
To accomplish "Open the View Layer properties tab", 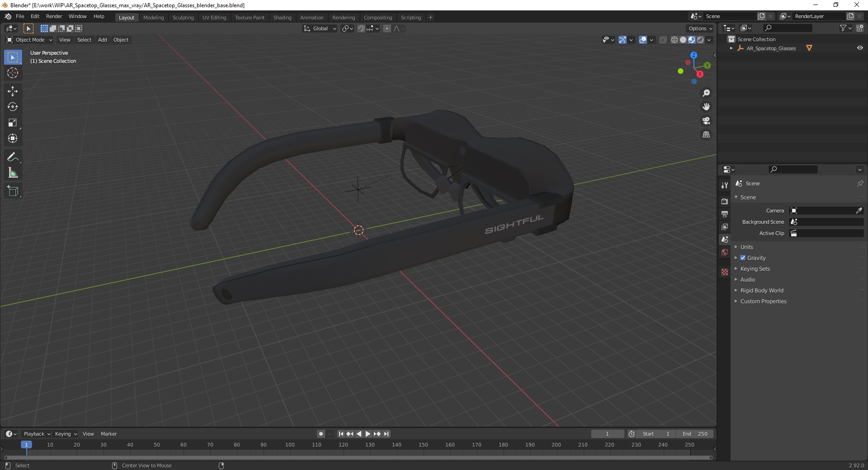I will click(725, 226).
